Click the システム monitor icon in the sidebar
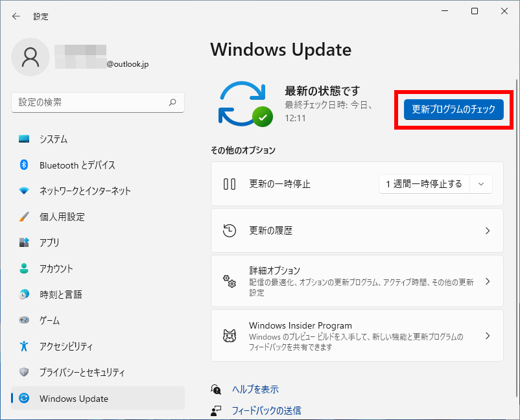 [24, 139]
